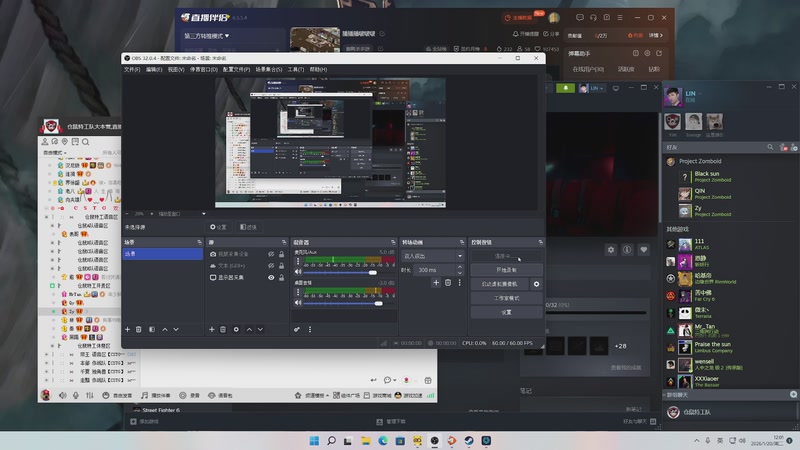This screenshot has width=800, height=450.
Task: Open Settings button in OBS Controls
Action: (x=506, y=312)
